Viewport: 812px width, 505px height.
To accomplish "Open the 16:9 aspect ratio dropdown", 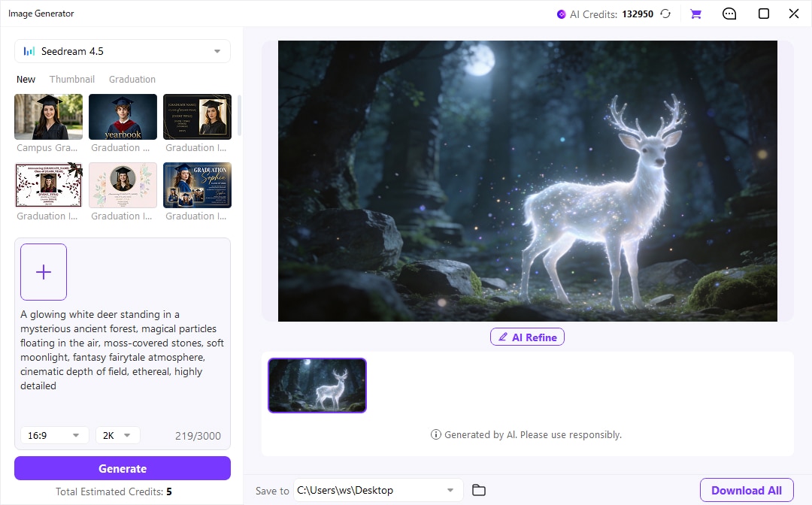I will pos(54,435).
